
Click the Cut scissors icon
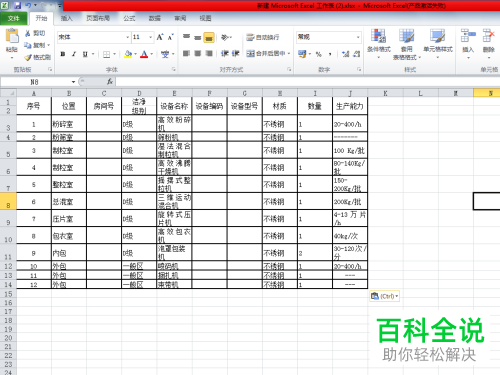(28, 33)
